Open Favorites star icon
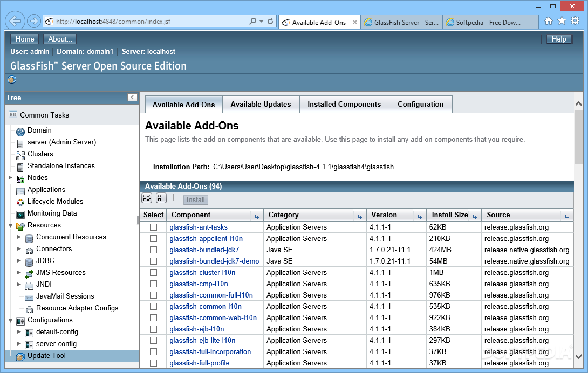This screenshot has width=588, height=373. point(562,21)
